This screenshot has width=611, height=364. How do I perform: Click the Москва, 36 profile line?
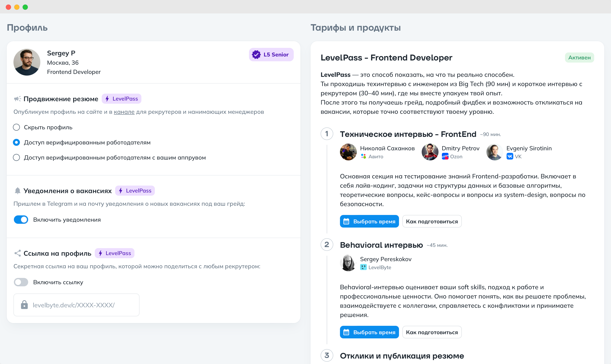click(x=63, y=63)
